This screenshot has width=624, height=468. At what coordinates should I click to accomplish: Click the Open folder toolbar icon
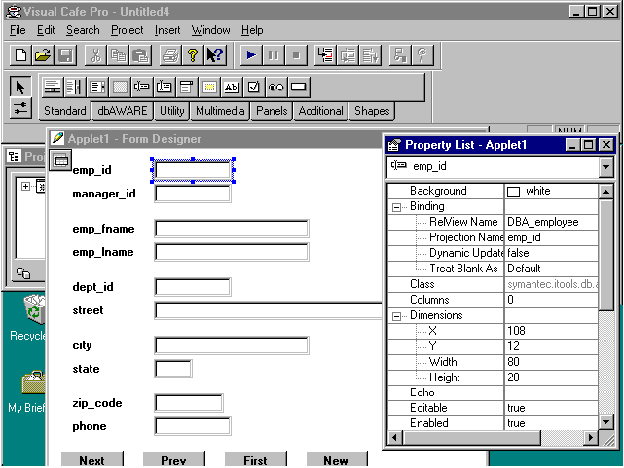(x=43, y=55)
